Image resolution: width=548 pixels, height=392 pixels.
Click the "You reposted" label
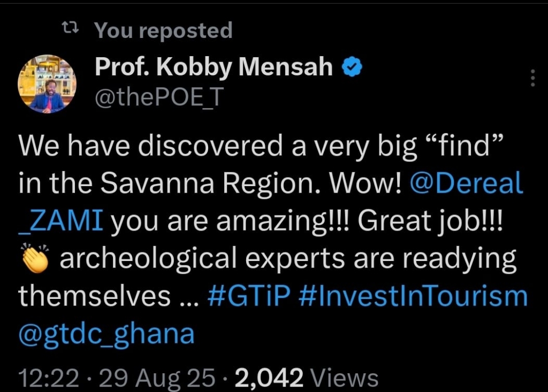point(163,30)
